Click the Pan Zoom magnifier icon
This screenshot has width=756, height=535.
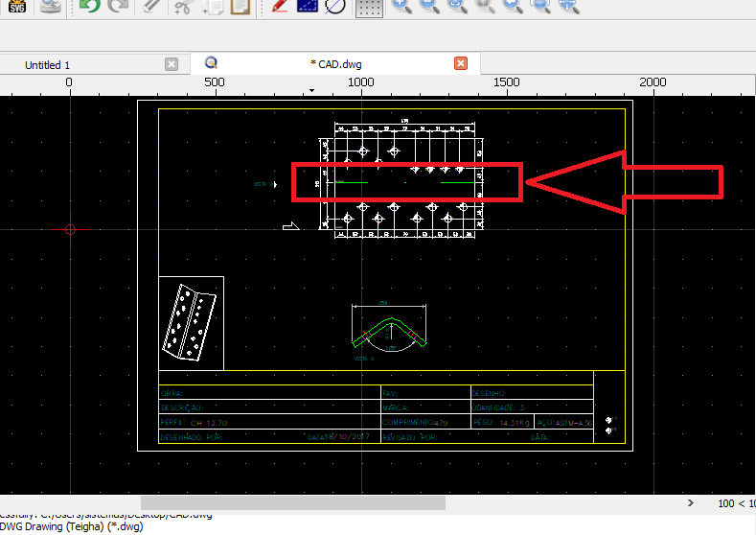(x=569, y=7)
